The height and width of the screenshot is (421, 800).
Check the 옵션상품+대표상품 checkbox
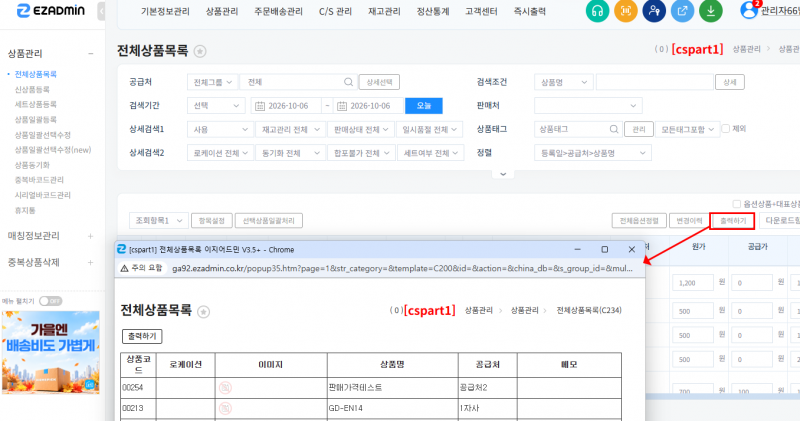(x=736, y=204)
